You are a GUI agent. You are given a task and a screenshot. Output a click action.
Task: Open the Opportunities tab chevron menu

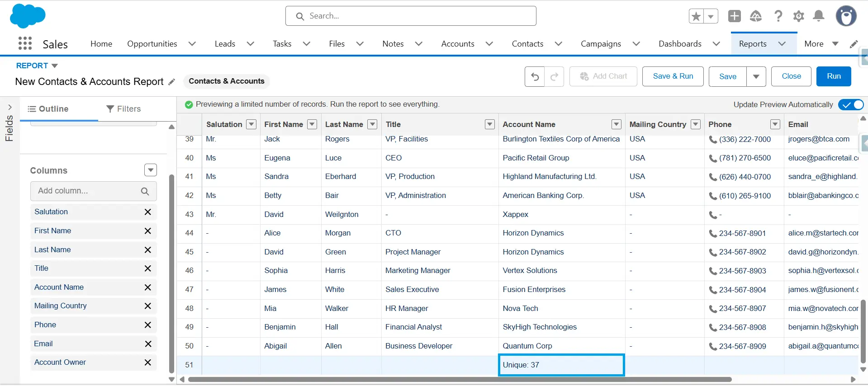[x=192, y=44]
